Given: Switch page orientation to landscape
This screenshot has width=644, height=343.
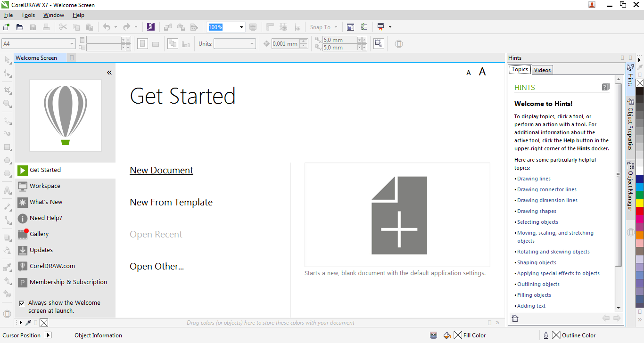Looking at the screenshot, I should pyautogui.click(x=156, y=43).
